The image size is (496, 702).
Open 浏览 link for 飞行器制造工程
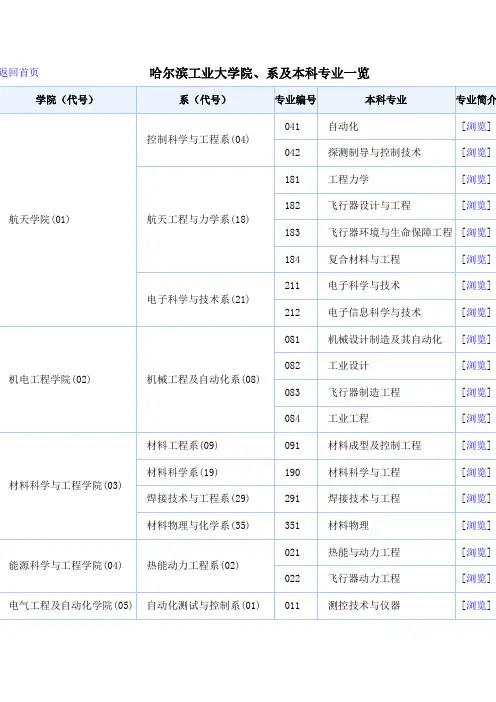point(476,393)
